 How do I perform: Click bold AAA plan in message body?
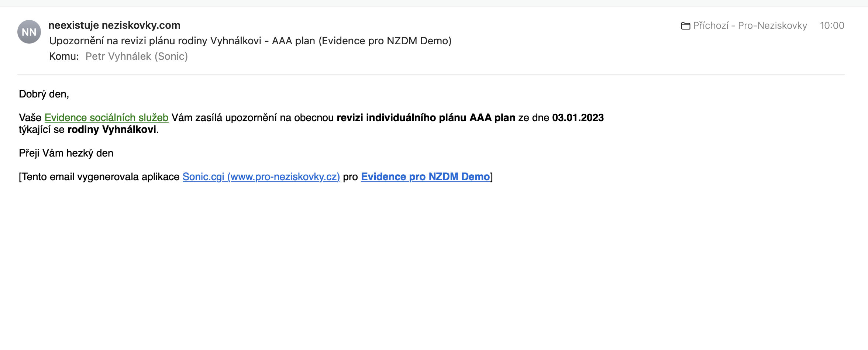click(x=492, y=117)
